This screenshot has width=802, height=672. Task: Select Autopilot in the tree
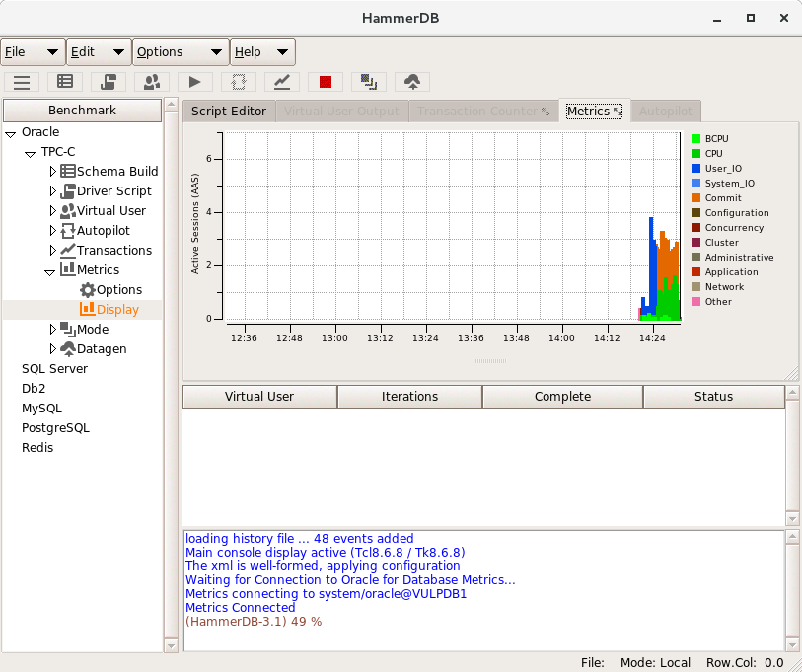click(104, 230)
